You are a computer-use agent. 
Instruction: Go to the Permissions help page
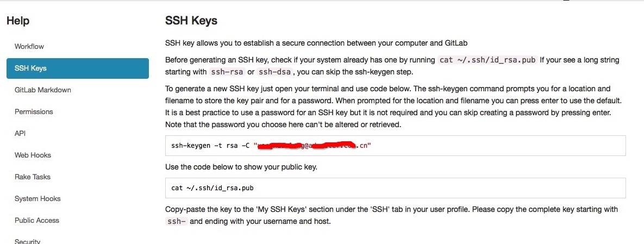pos(34,112)
